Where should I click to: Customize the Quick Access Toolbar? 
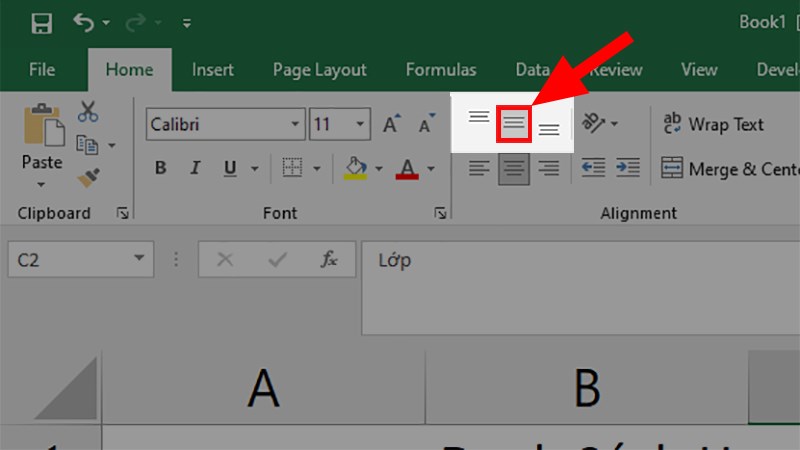187,23
